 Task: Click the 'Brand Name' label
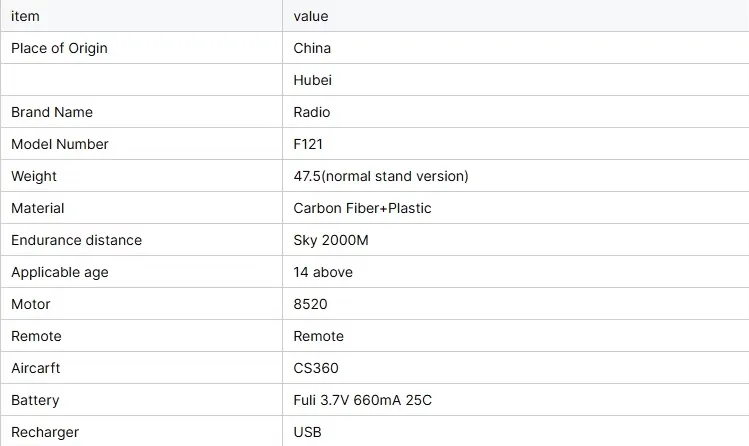click(x=52, y=112)
